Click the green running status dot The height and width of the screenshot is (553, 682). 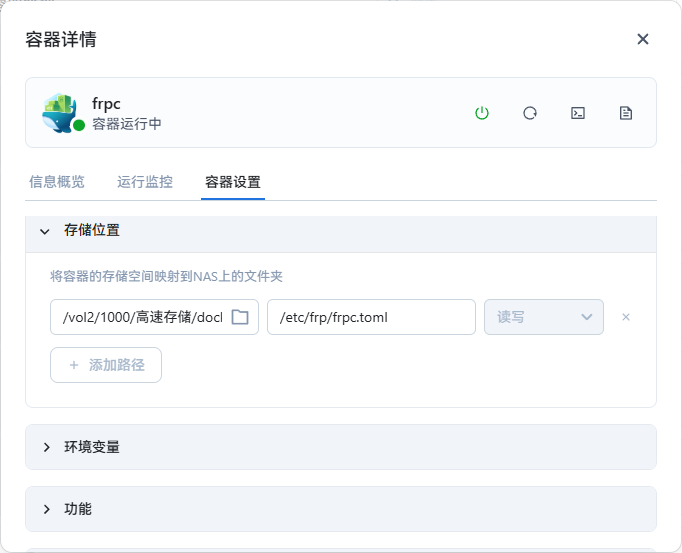click(79, 125)
